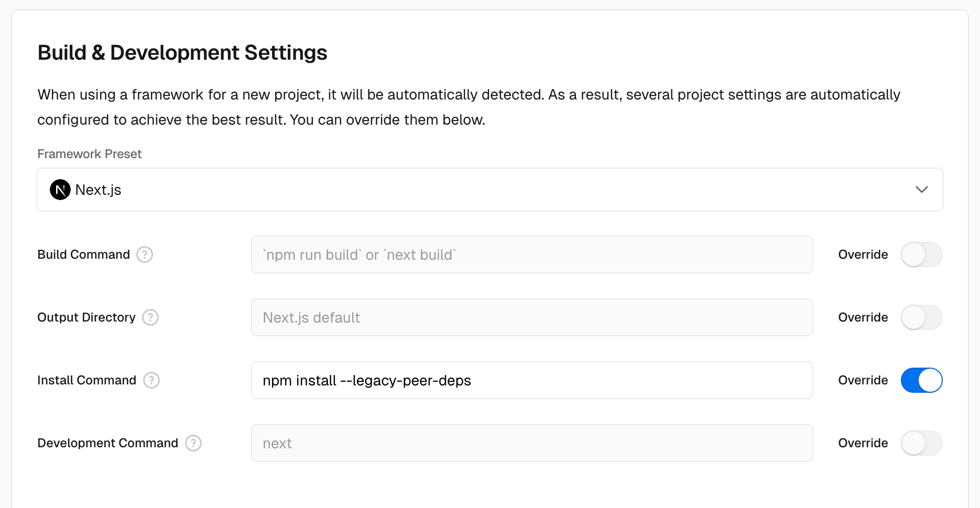
Task: Open the Framework Preset dropdown
Action: tap(490, 190)
